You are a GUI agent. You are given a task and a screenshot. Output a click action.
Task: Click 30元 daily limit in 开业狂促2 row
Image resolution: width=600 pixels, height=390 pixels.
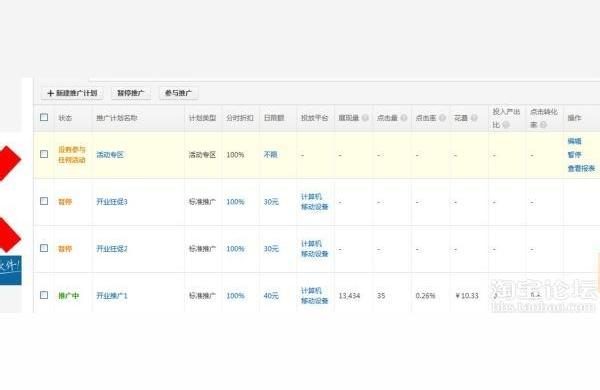tap(271, 249)
